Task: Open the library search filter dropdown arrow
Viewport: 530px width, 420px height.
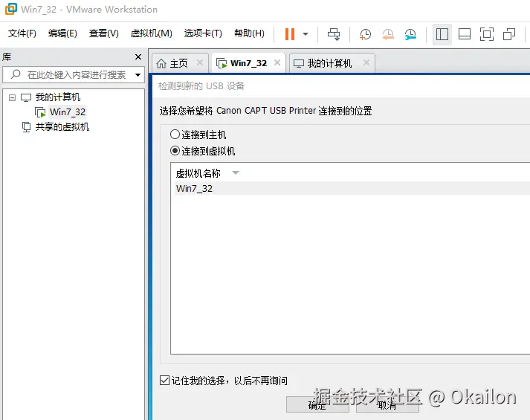Action: (x=138, y=75)
